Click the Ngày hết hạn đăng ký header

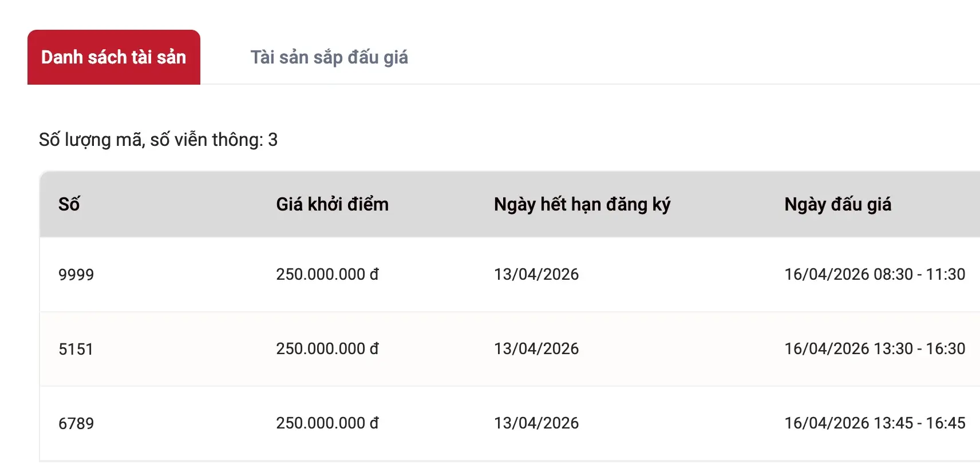582,204
